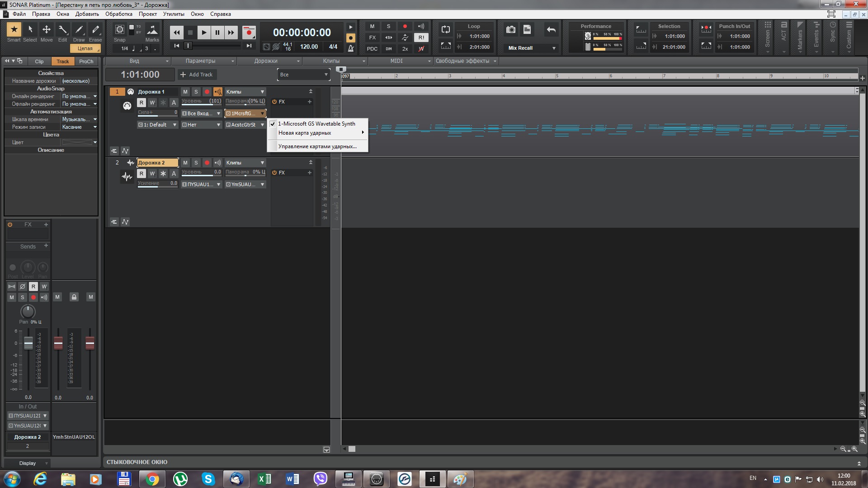Mute Дорожка 1 track
The image size is (868, 488).
(185, 92)
